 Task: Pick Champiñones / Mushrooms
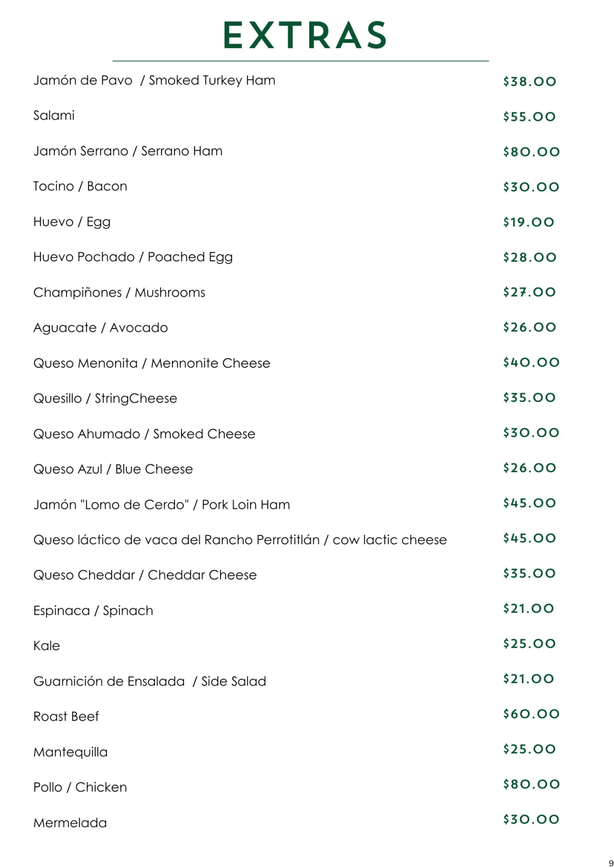click(x=119, y=293)
